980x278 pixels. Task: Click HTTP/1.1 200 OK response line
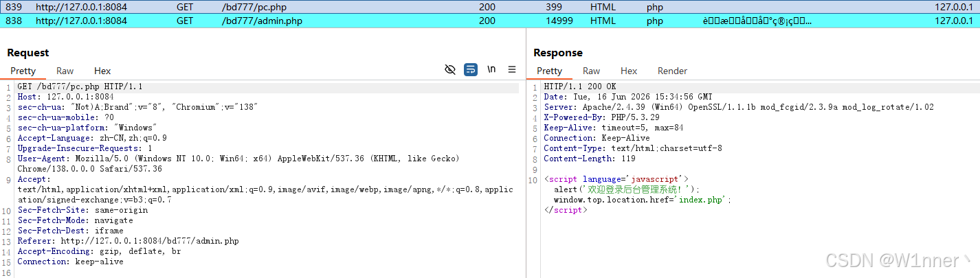pyautogui.click(x=579, y=87)
